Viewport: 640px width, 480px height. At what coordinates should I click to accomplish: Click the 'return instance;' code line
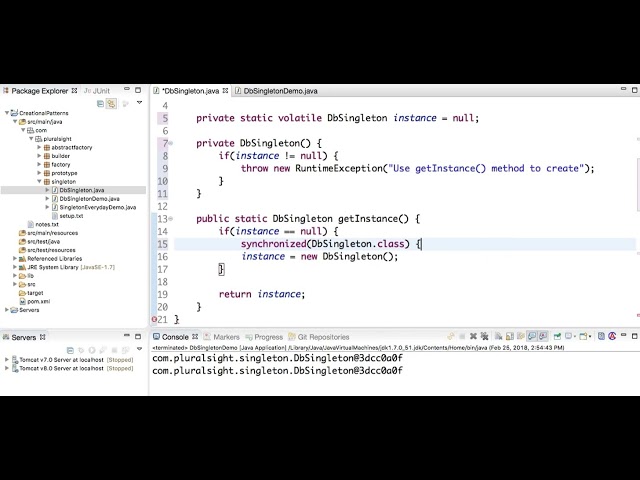262,294
